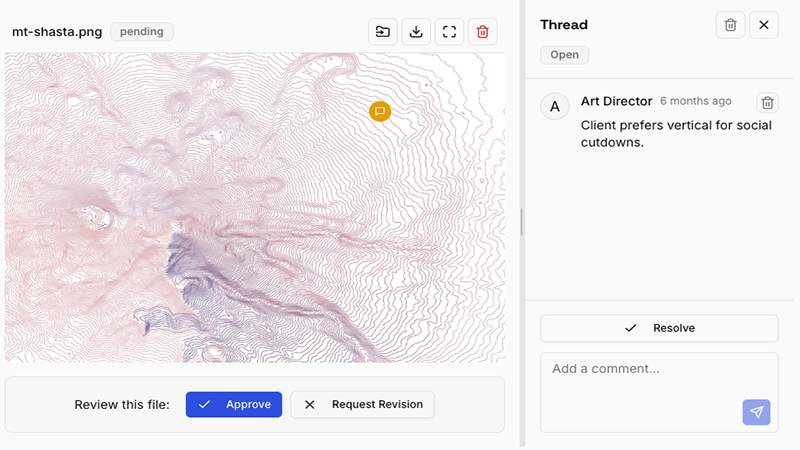This screenshot has height=450, width=800.
Task: Focus the Add a comment field
Action: click(659, 392)
